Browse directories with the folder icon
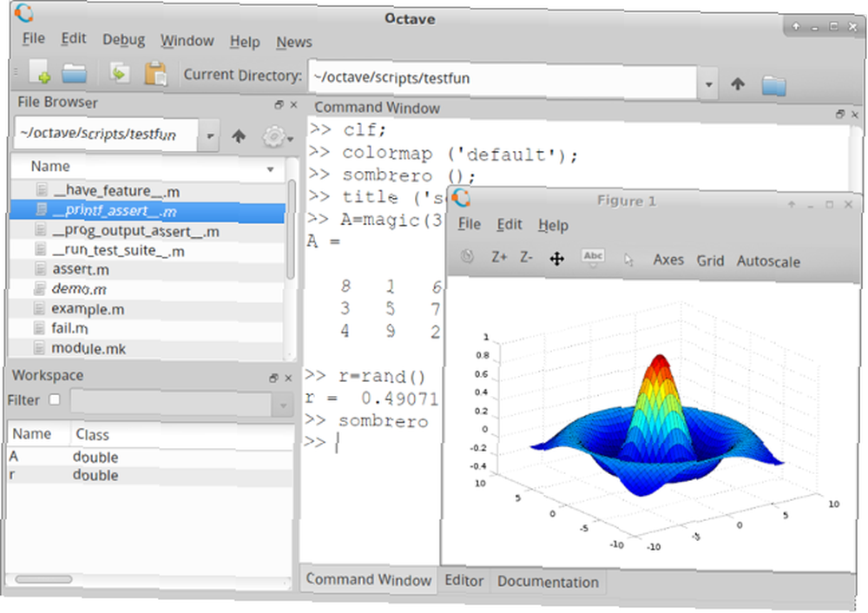868x613 pixels. coord(773,85)
